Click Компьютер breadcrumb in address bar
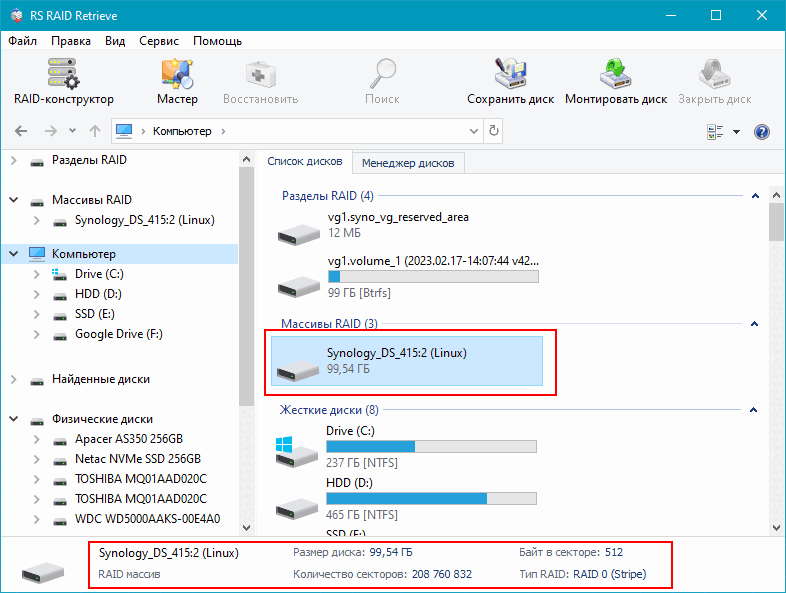The width and height of the screenshot is (786, 593). pos(182,131)
